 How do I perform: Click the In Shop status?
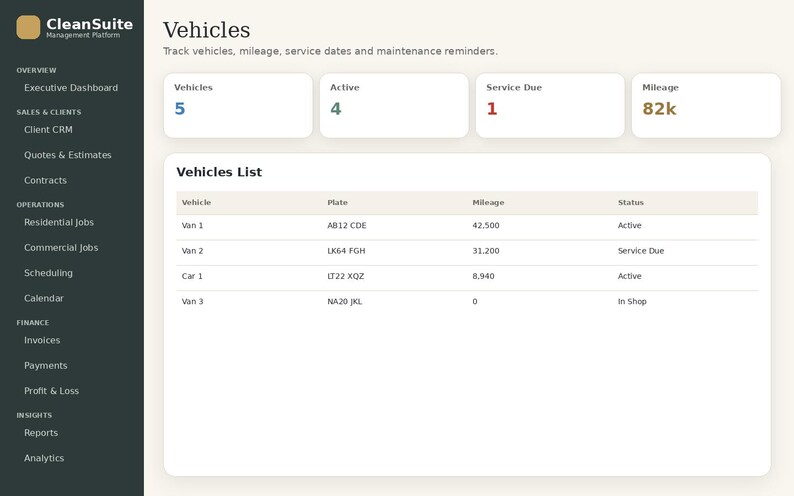[x=632, y=302]
